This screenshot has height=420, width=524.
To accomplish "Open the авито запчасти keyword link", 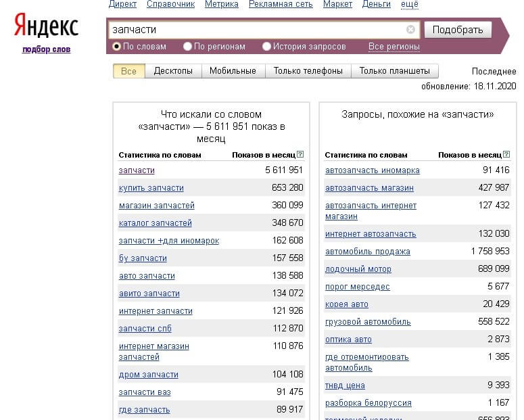I will pos(149,294).
